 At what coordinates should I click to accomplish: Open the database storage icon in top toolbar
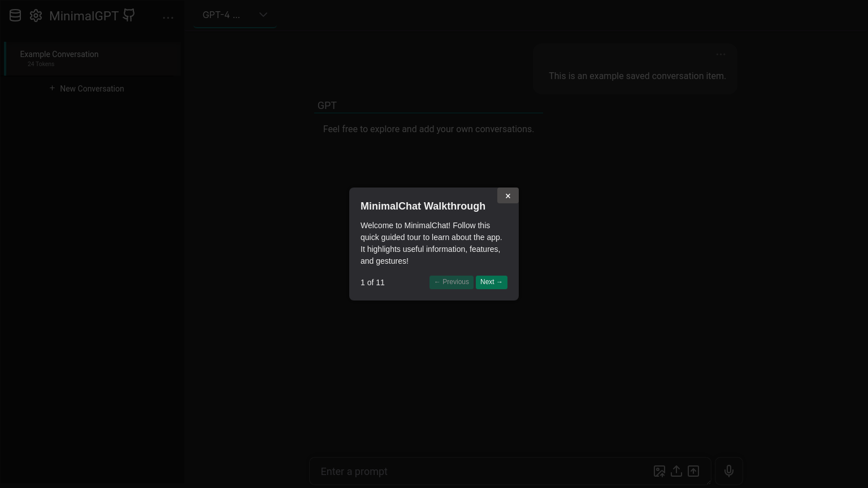[15, 15]
